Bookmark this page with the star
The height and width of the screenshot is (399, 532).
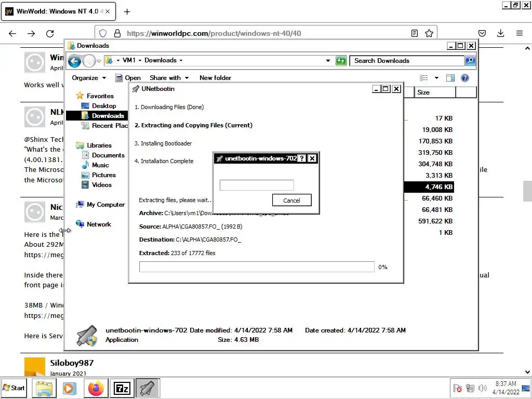[429, 33]
